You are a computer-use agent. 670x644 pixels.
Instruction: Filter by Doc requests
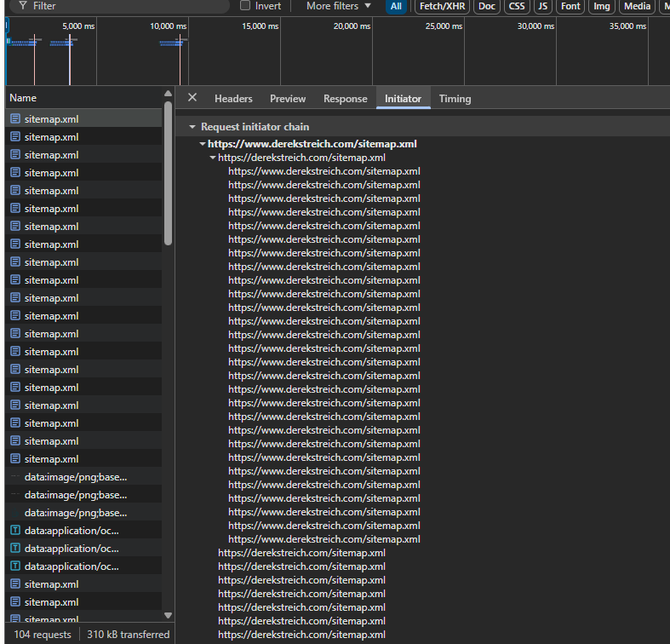(x=487, y=7)
